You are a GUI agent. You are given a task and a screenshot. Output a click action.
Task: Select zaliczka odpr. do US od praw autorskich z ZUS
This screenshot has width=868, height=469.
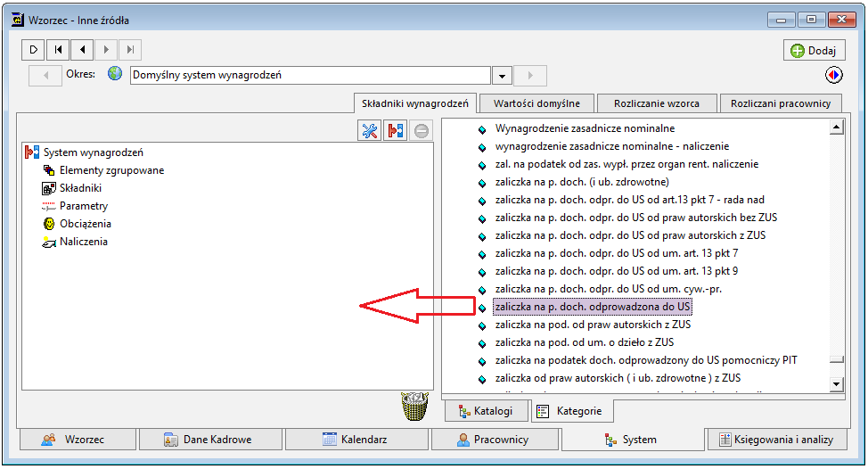pos(630,235)
